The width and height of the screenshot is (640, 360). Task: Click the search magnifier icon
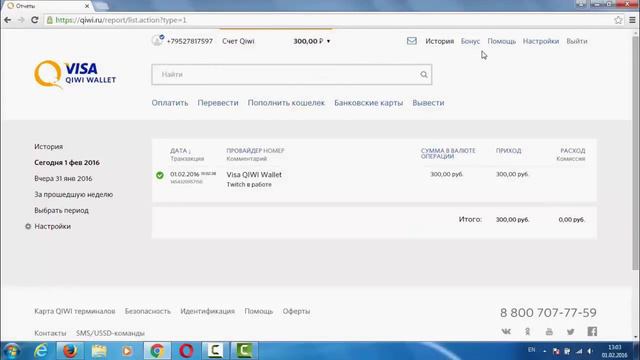(424, 74)
